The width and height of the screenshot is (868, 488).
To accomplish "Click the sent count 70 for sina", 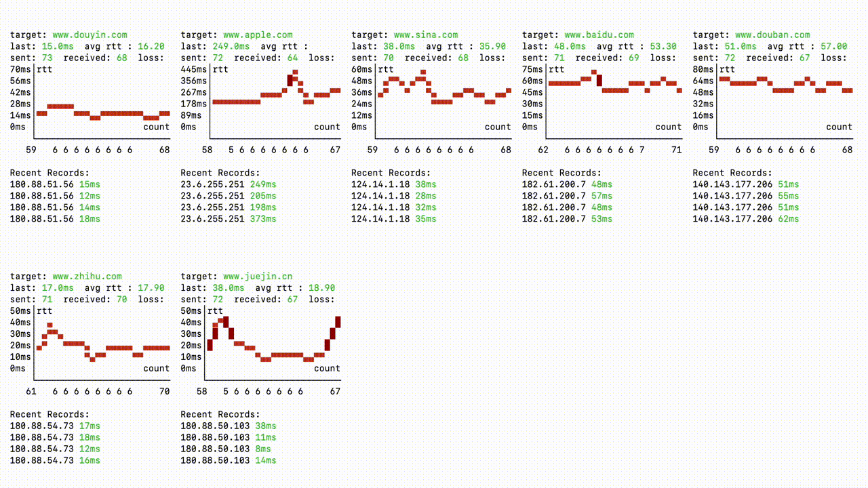I will [x=389, y=58].
